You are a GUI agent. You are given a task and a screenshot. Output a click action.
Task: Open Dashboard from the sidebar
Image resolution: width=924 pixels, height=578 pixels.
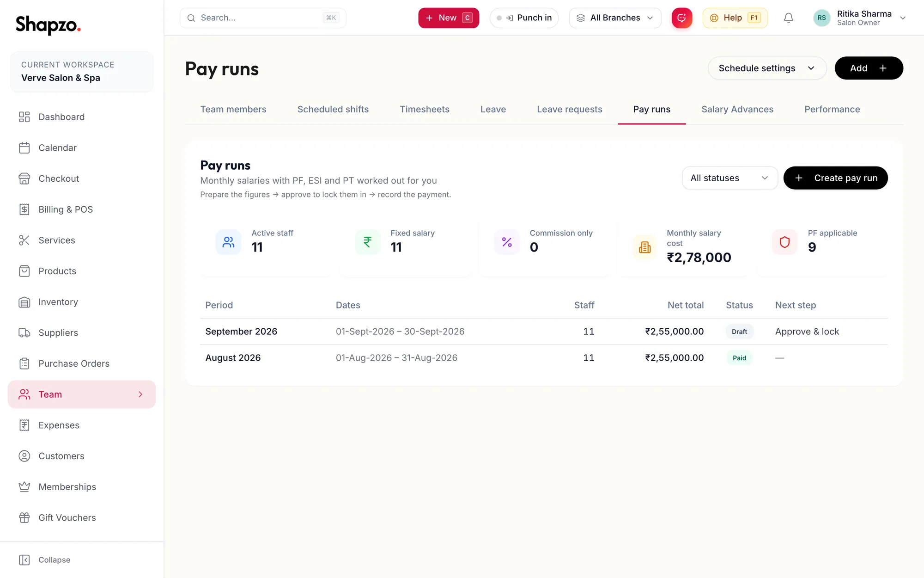[82, 117]
